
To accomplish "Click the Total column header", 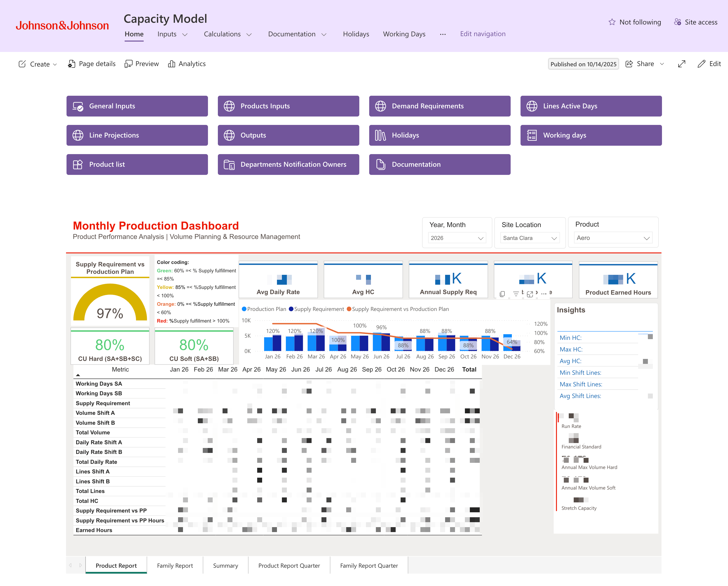I will [469, 370].
